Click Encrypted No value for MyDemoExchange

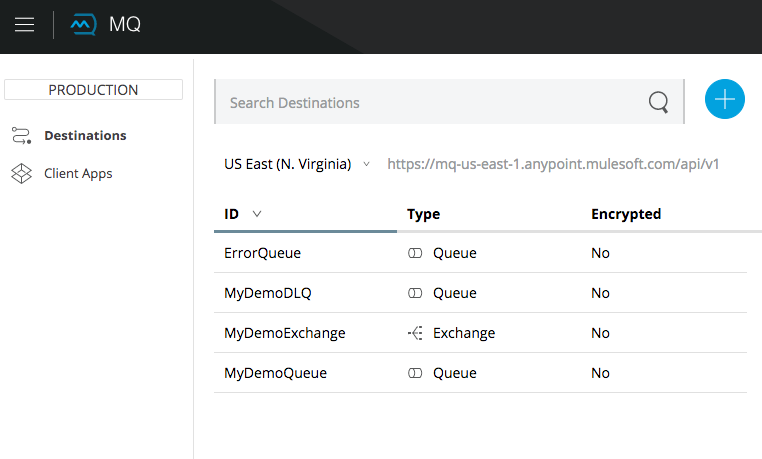pyautogui.click(x=600, y=333)
